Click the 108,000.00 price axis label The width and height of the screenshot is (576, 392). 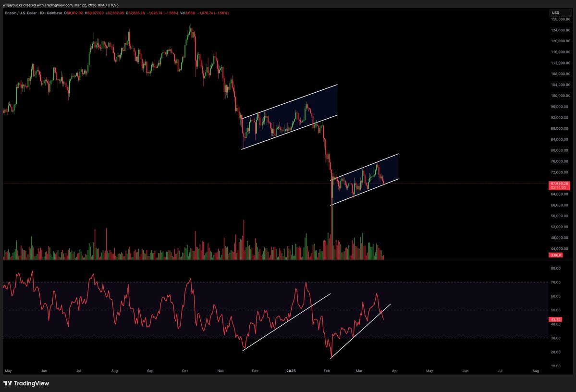point(561,74)
